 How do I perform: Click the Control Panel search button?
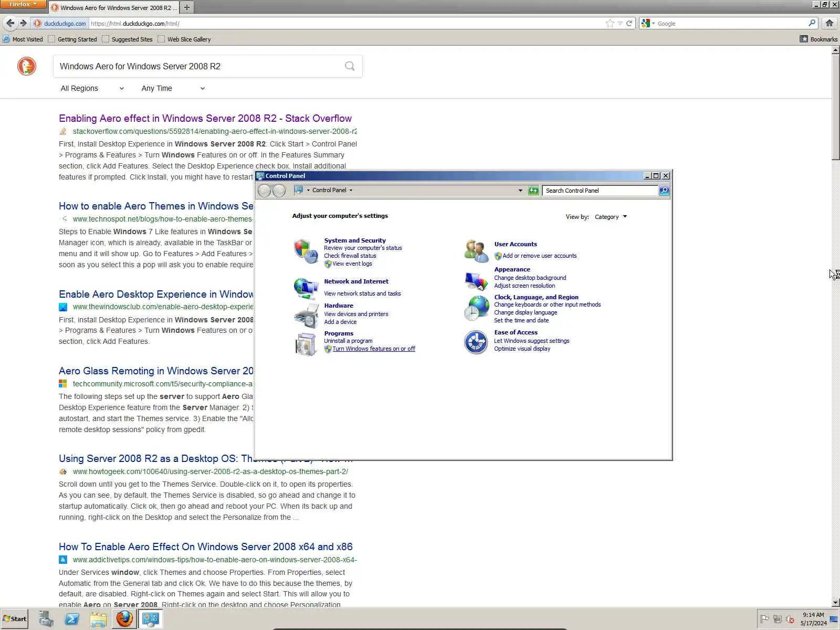pyautogui.click(x=664, y=191)
